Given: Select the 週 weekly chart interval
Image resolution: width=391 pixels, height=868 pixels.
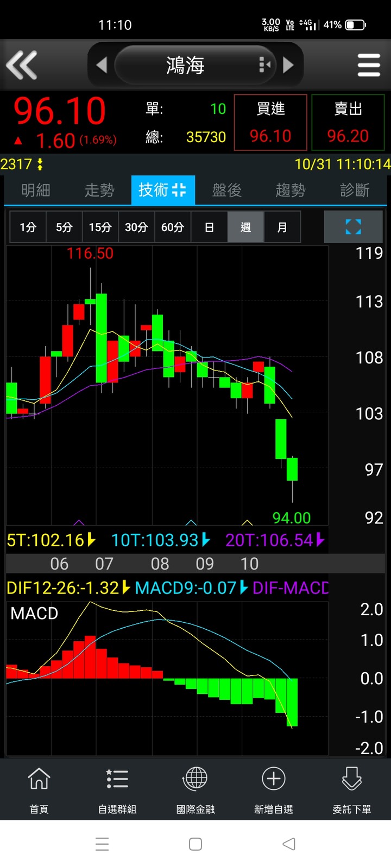Looking at the screenshot, I should pyautogui.click(x=245, y=227).
